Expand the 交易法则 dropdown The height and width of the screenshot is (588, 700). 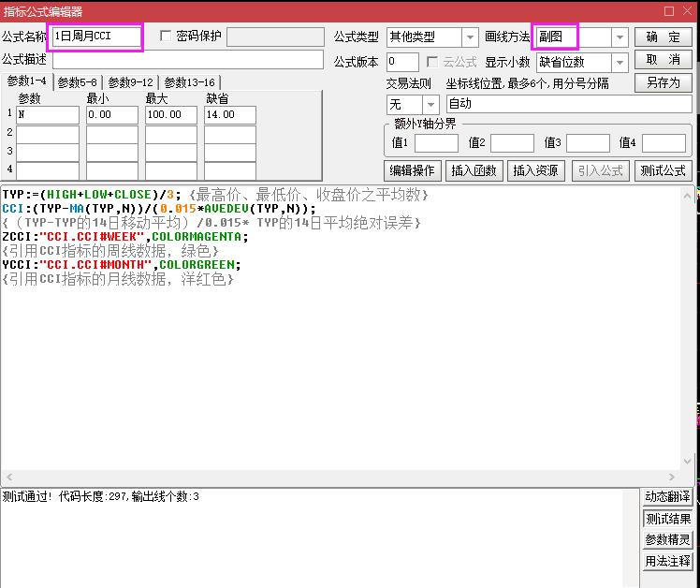click(x=431, y=104)
